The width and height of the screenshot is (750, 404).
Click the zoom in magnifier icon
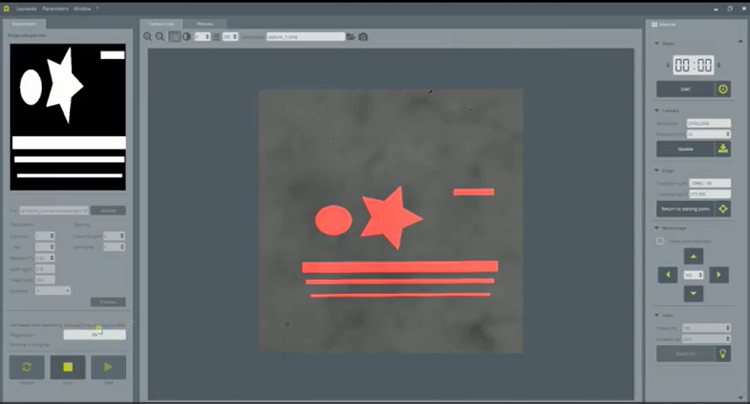pos(148,37)
